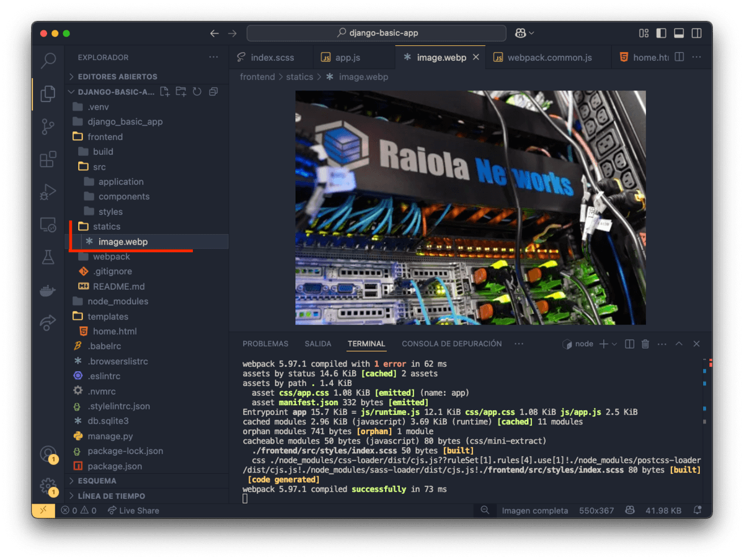Kill terminal with trash icon

point(645,344)
